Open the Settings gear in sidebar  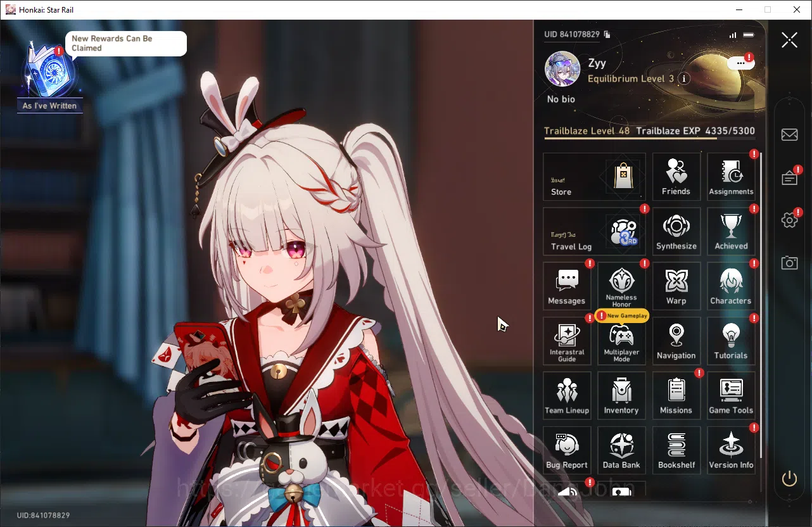click(789, 220)
